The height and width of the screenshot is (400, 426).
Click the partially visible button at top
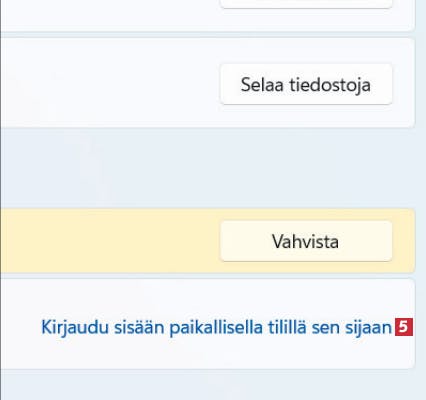[306, 4]
